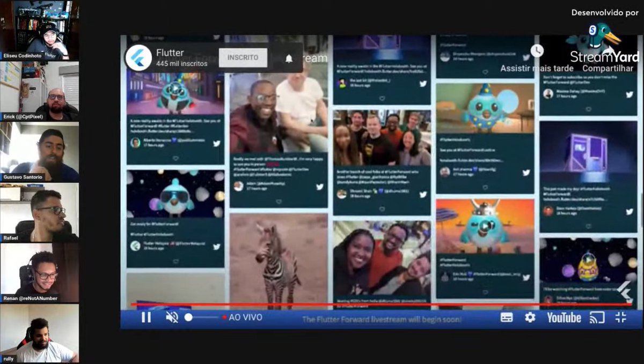
Task: Unmute the video sound
Action: tap(172, 317)
